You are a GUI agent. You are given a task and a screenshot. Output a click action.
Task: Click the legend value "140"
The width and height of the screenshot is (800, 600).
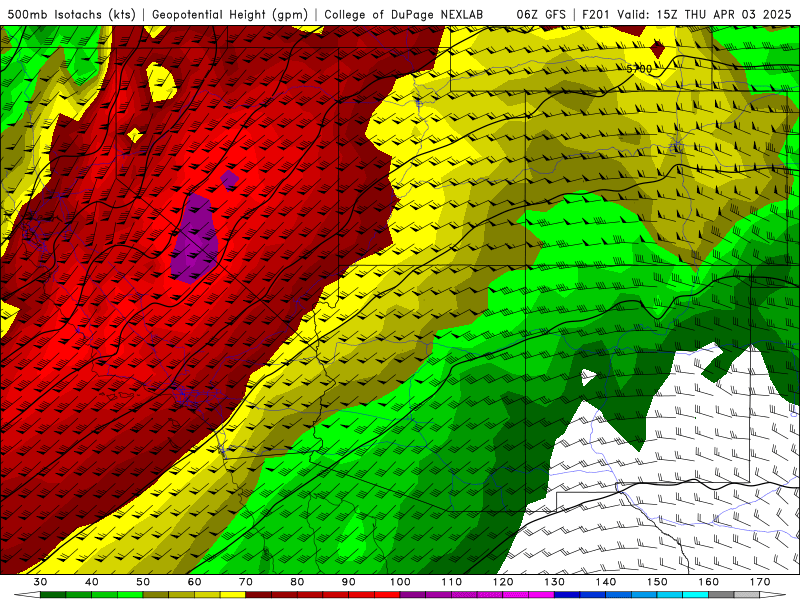click(606, 582)
